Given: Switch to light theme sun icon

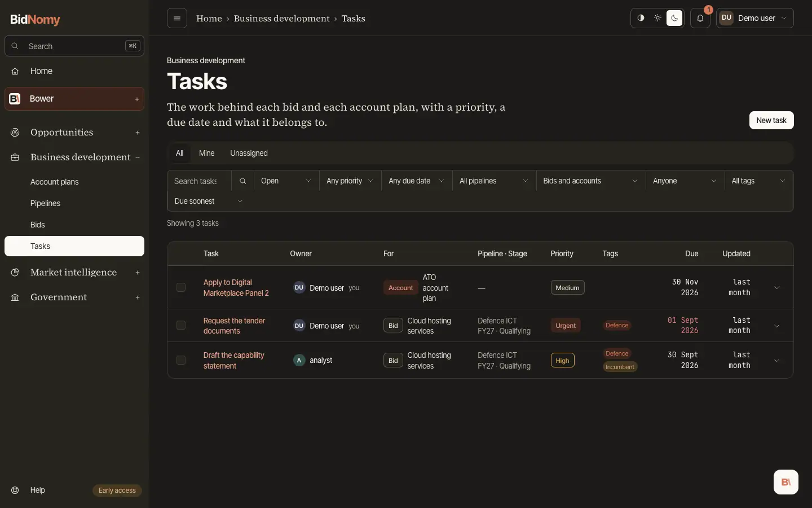Looking at the screenshot, I should 657,18.
